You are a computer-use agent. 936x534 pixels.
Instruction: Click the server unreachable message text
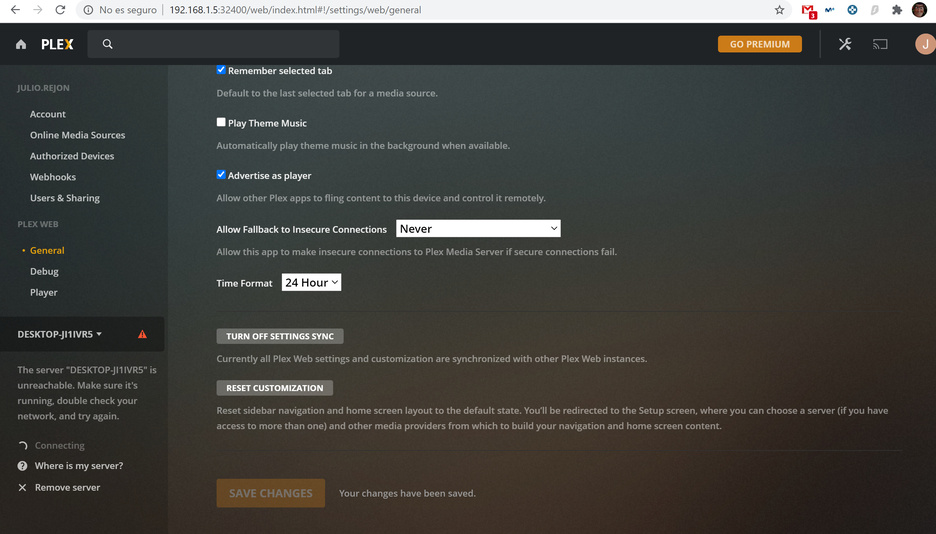(87, 393)
